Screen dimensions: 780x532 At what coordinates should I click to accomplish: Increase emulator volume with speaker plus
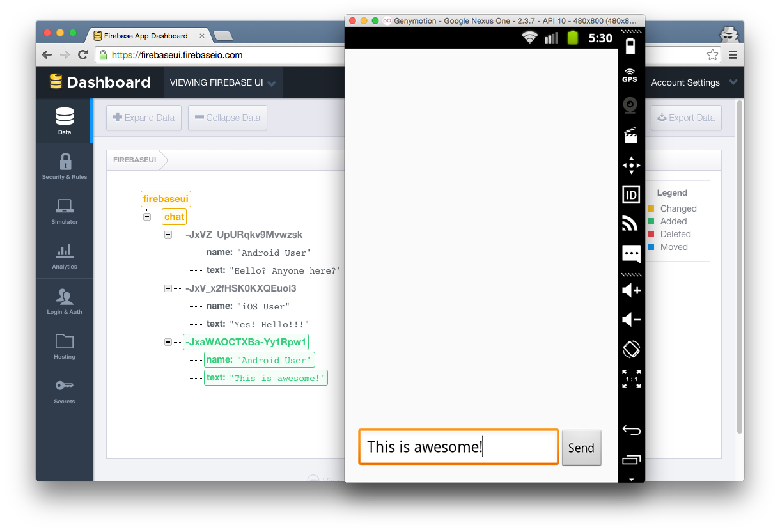[631, 290]
